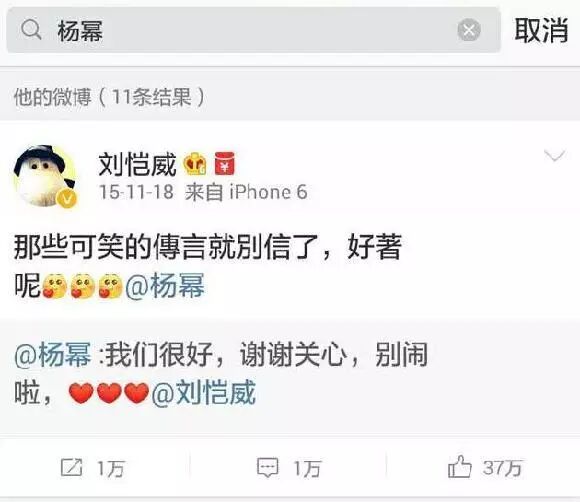Click the yellow verified V badge
Image resolution: width=580 pixels, height=502 pixels.
[x=67, y=198]
